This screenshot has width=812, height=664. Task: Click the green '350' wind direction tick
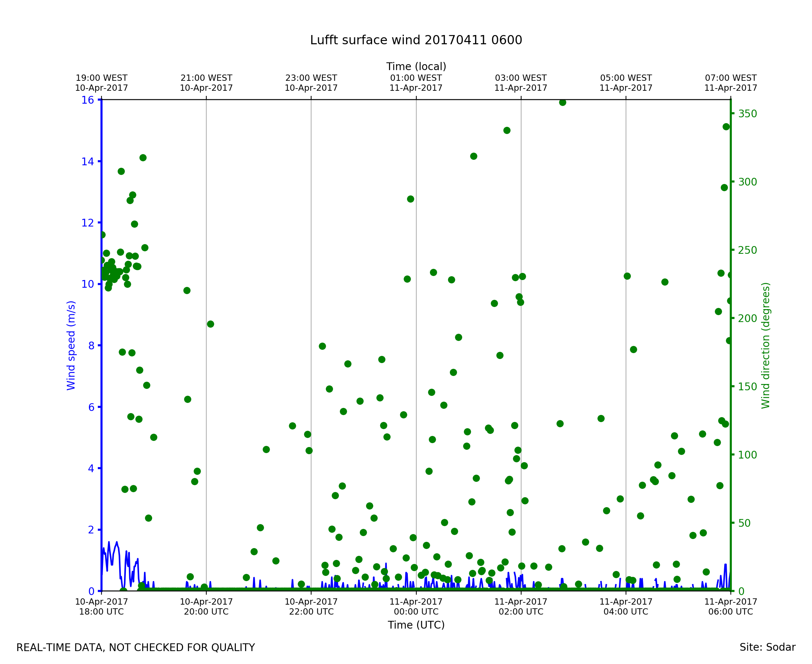click(x=747, y=114)
